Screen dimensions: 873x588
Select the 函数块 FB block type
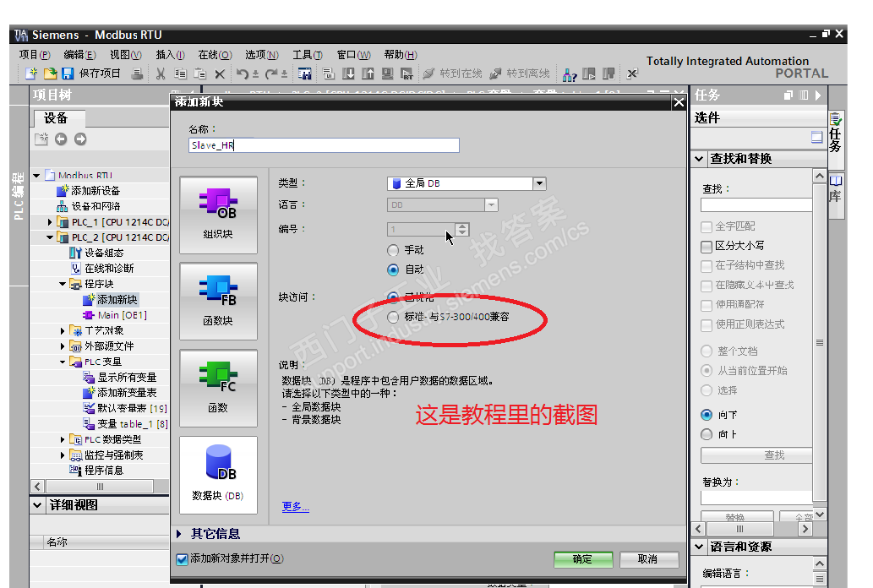pos(218,302)
